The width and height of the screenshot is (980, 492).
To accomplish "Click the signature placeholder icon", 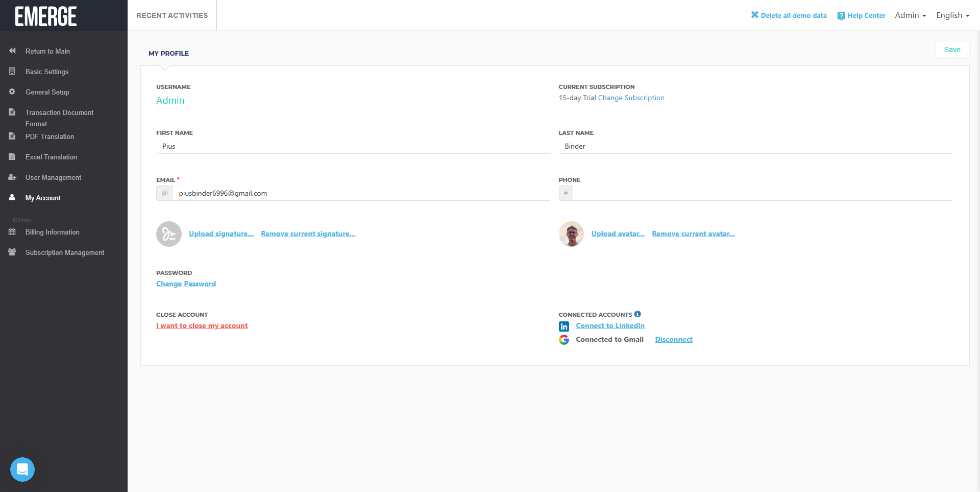I will click(169, 234).
